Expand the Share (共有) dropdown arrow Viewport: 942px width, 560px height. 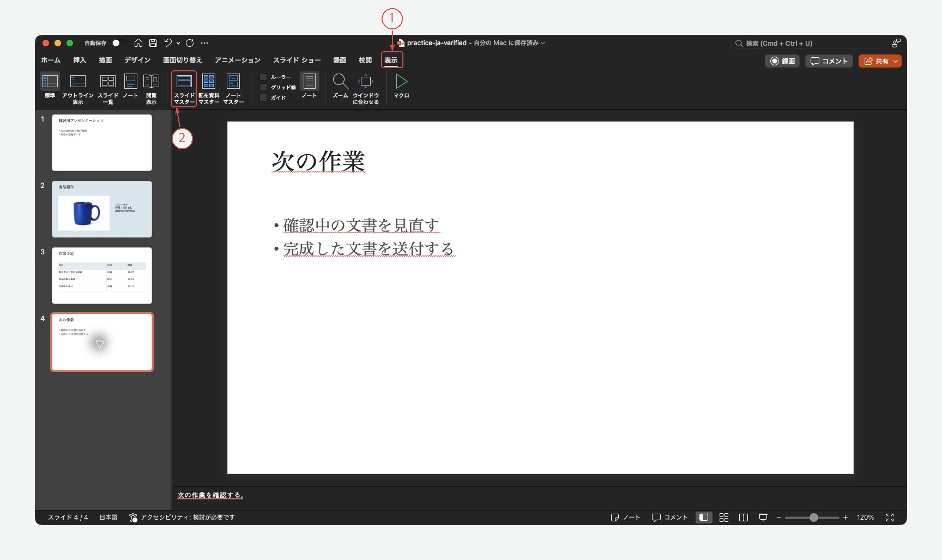pos(896,61)
